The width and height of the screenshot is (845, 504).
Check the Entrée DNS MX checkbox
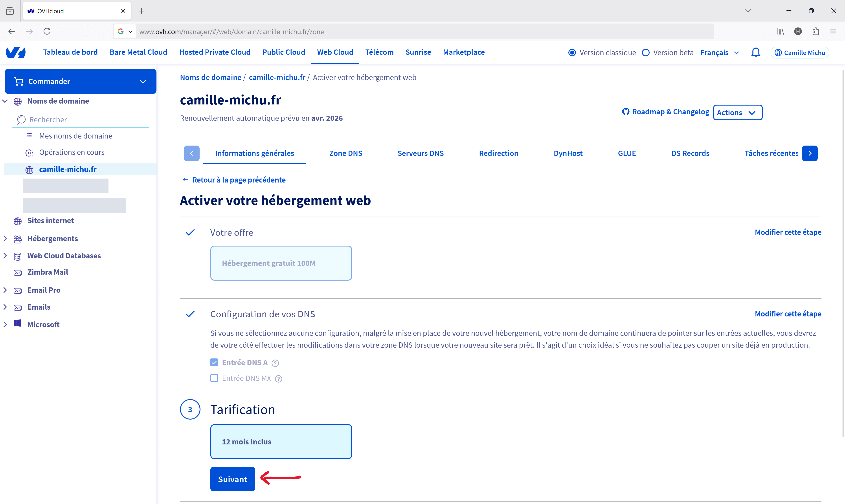[214, 378]
